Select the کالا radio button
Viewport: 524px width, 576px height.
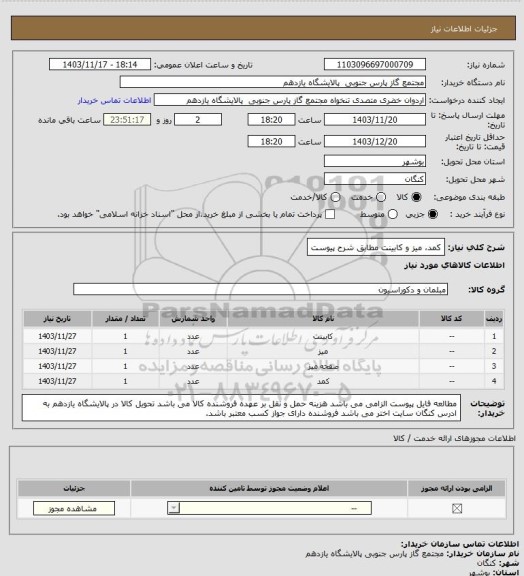coord(416,197)
